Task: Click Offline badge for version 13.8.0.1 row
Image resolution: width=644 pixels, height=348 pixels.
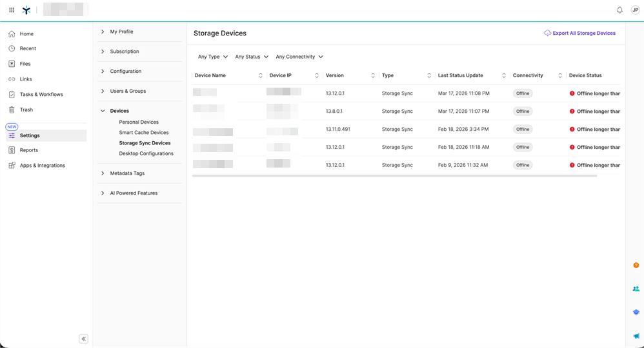Action: [x=523, y=111]
